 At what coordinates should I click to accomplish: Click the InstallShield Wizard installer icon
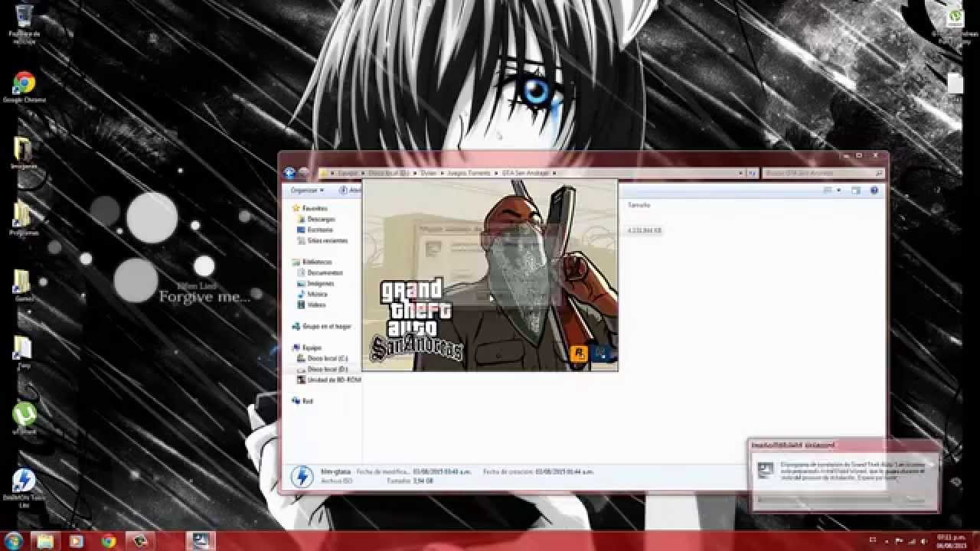tap(765, 471)
